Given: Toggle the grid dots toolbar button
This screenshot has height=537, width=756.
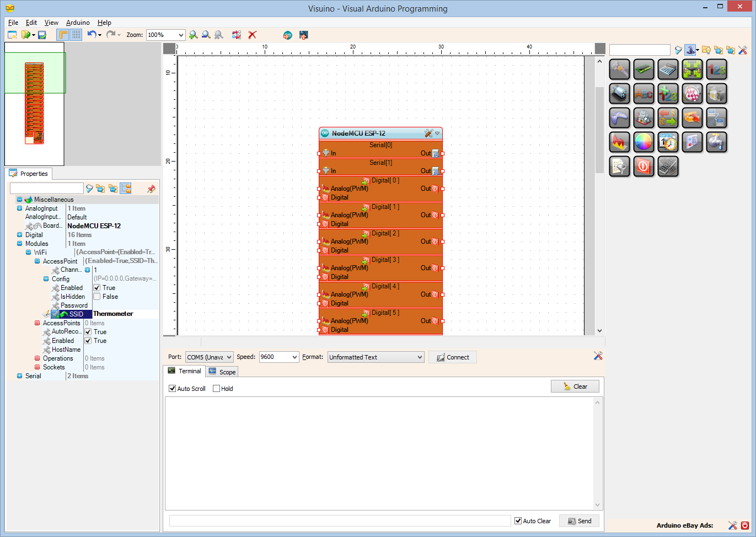Looking at the screenshot, I should pos(76,35).
